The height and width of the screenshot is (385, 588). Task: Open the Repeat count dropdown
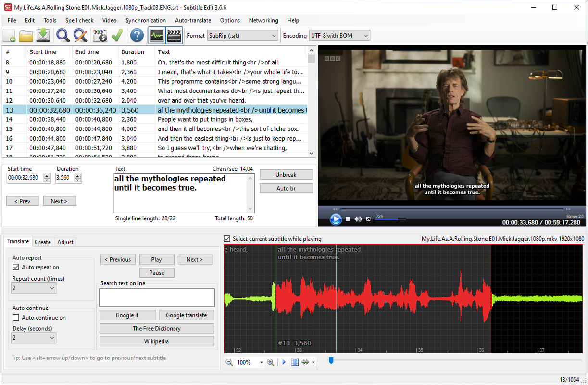click(34, 288)
